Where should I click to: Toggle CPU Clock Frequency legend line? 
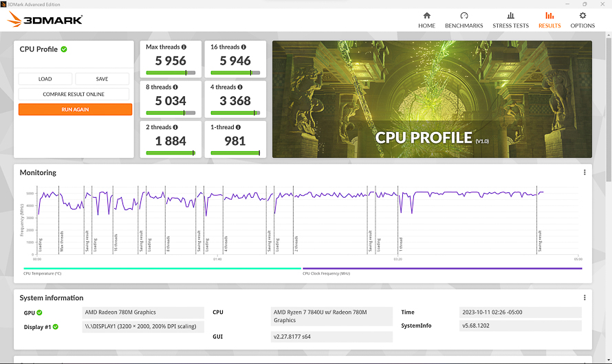coord(442,269)
